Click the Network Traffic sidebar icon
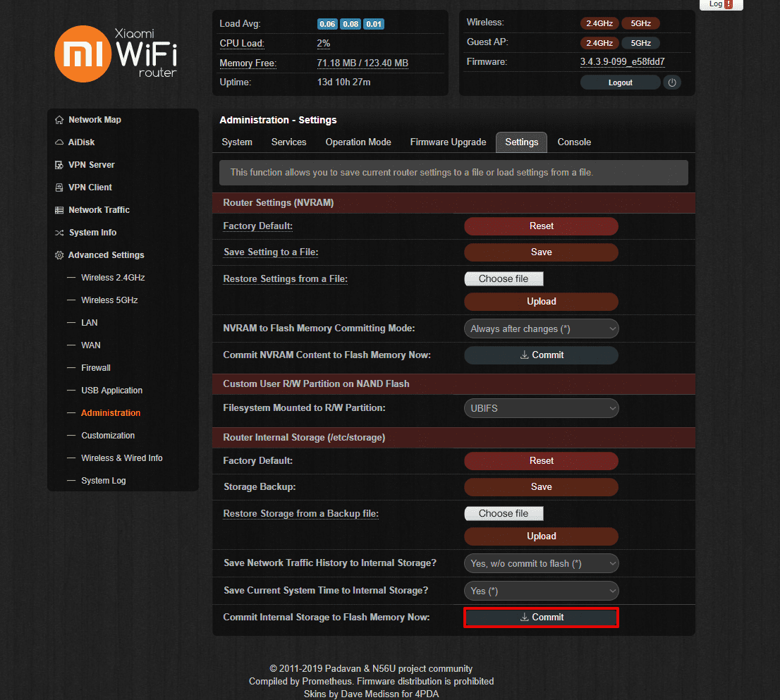Image resolution: width=780 pixels, height=700 pixels. 59,210
